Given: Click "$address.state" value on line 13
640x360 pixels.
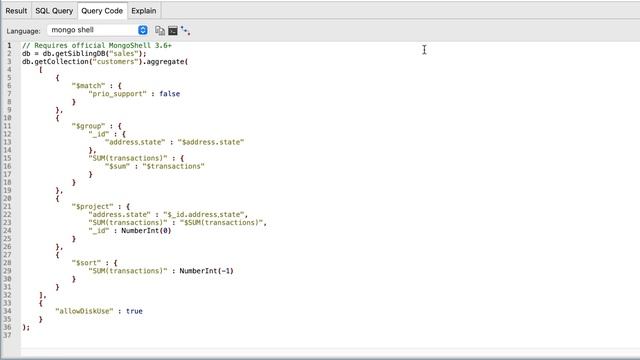Looking at the screenshot, I should tap(211, 142).
